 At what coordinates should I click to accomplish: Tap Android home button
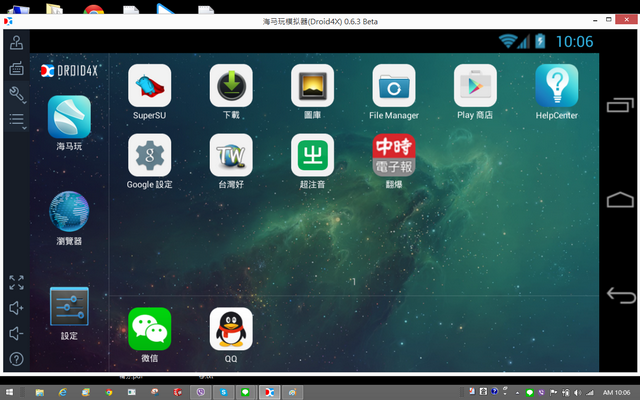(620, 200)
